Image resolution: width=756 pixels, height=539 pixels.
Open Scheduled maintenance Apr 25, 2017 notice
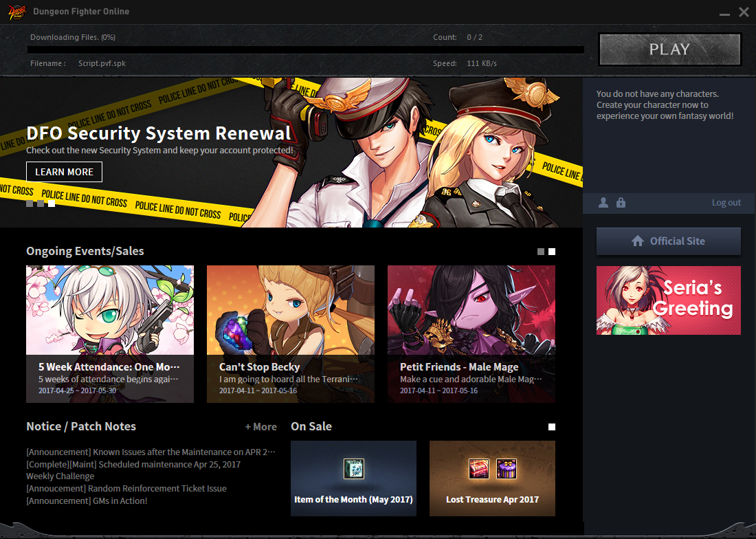(133, 464)
